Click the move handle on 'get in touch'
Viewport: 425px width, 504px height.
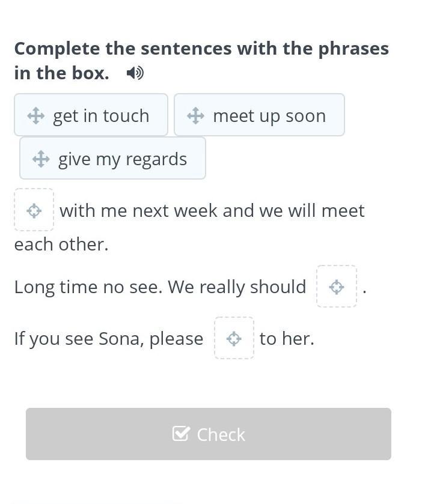[x=35, y=116]
